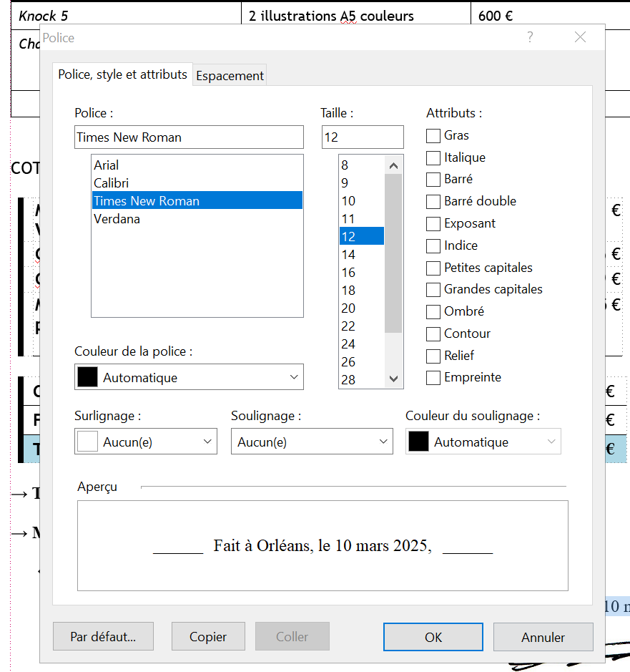The width and height of the screenshot is (630, 672).
Task: Enable the Gras checkbox
Action: point(433,135)
